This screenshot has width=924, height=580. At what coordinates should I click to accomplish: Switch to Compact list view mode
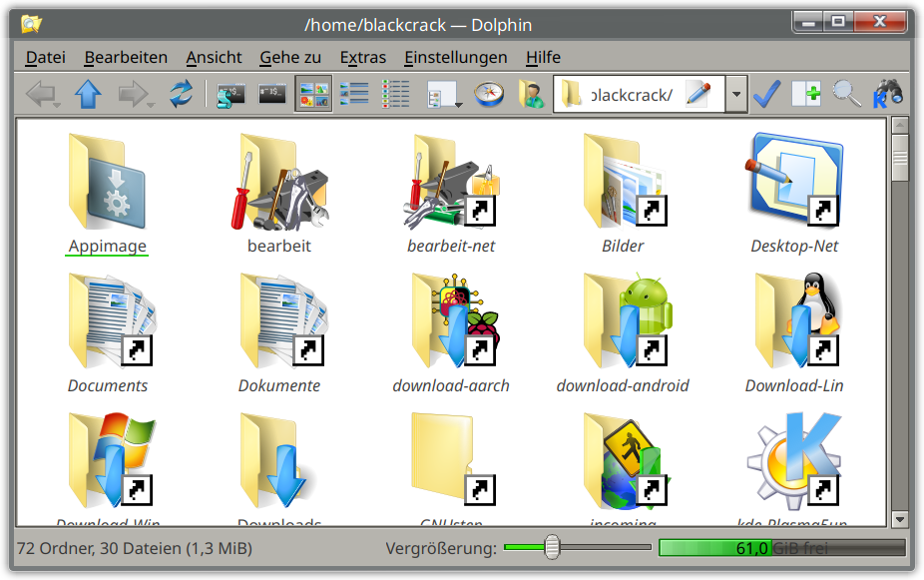[354, 94]
